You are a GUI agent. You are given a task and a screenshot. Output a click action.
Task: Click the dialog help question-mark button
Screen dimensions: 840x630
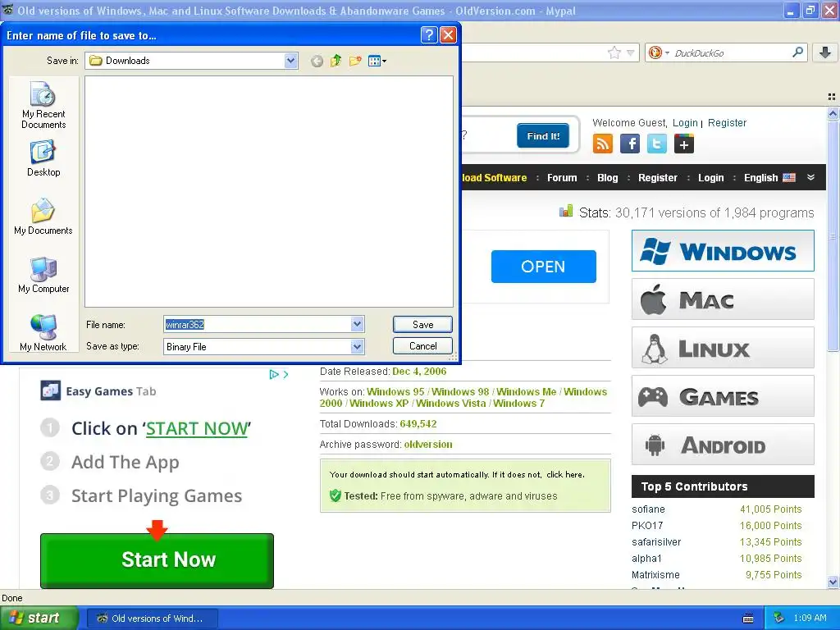point(429,35)
